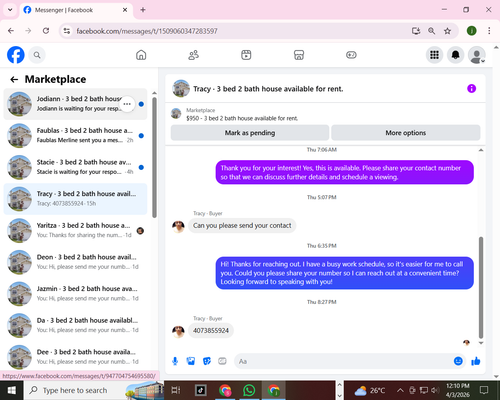Image resolution: width=500 pixels, height=400 pixels.
Task: Open the install app icon in the address bar
Action: click(416, 31)
